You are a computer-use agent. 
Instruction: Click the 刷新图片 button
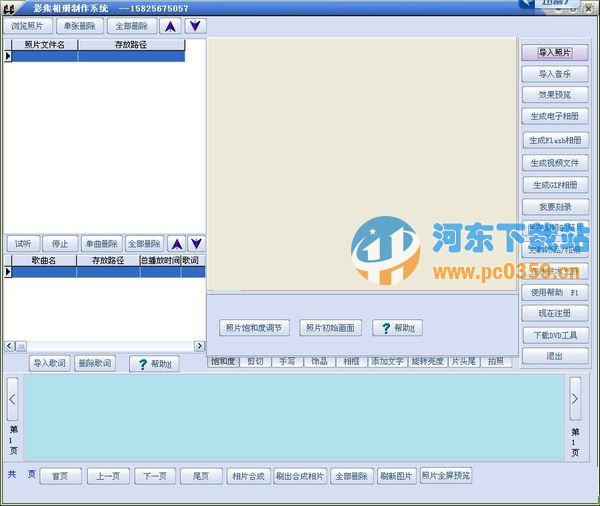396,476
